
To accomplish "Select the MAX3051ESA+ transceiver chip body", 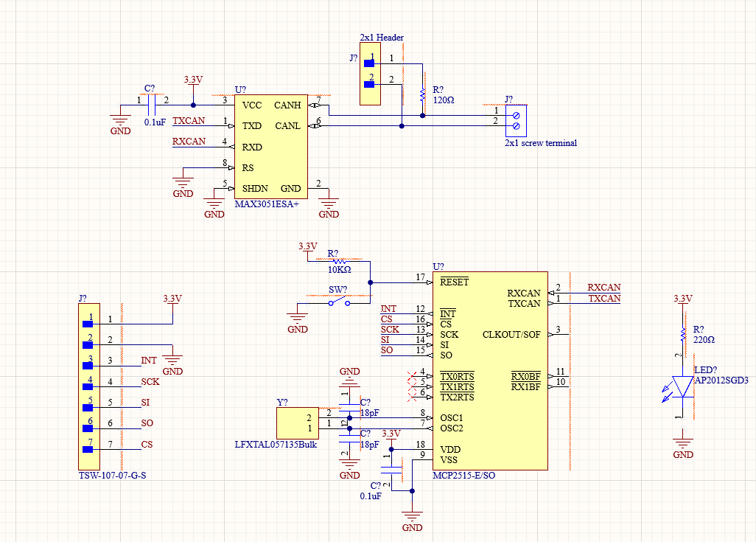I will (x=271, y=147).
